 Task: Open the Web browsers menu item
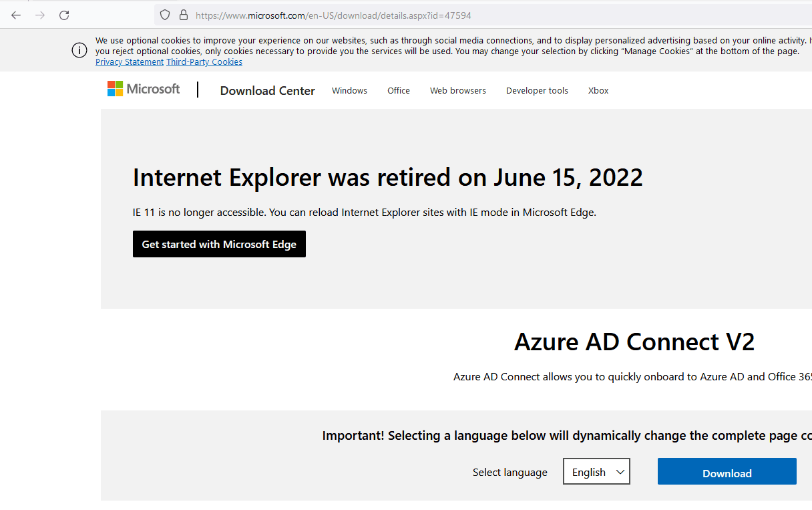coord(458,91)
